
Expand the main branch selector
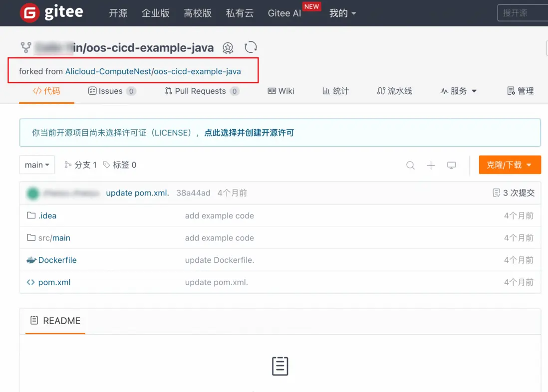[37, 165]
